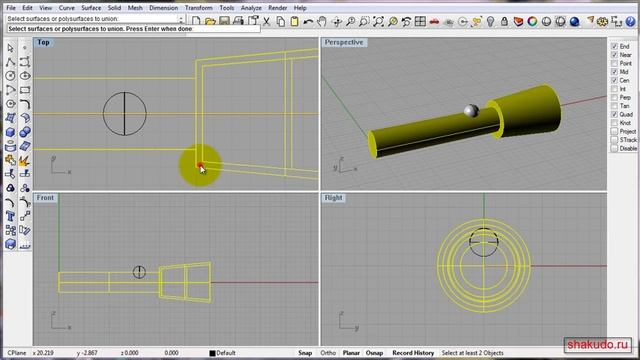Select the Circle tool
The height and width of the screenshot is (360, 640).
(x=11, y=76)
